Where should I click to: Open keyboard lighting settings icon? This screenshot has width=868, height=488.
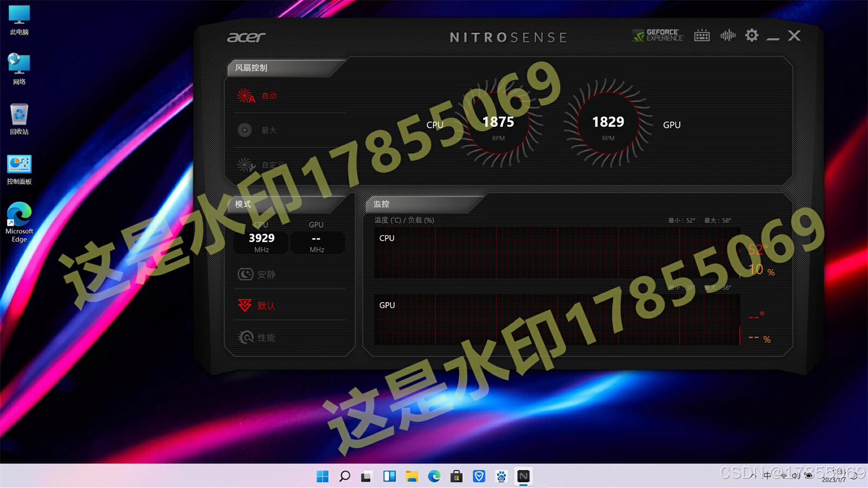pyautogui.click(x=702, y=36)
